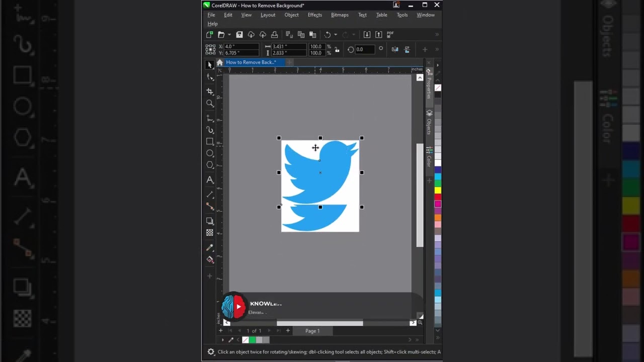Click the Cut icon in toolbar
This screenshot has width=644, height=362.
tap(289, 34)
